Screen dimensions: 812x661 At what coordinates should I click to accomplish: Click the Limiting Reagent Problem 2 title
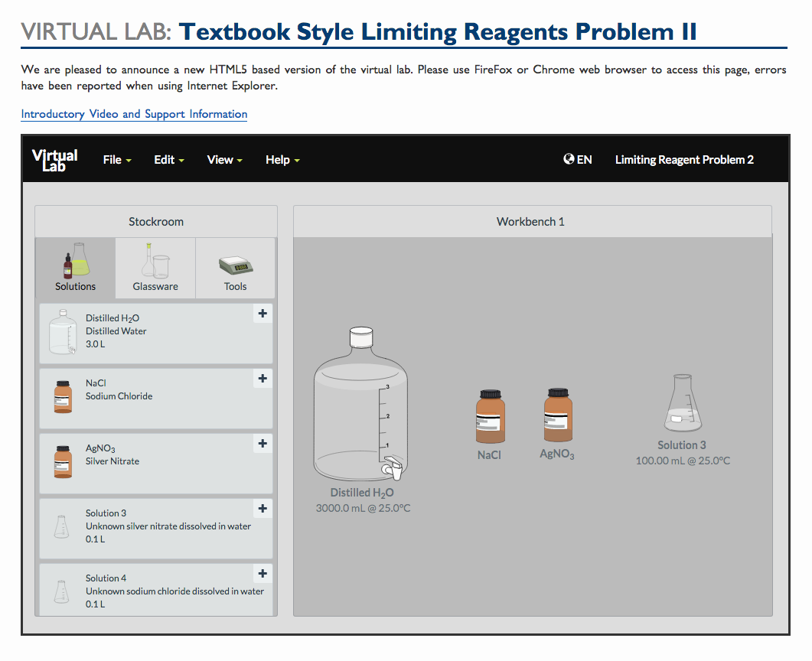[684, 159]
